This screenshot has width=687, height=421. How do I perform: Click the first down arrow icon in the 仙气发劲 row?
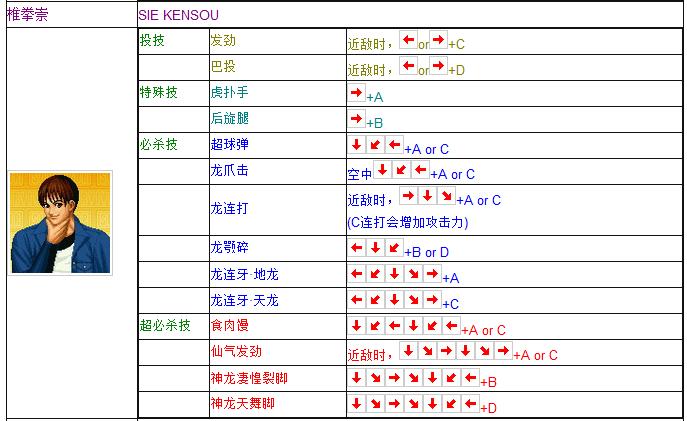pos(408,350)
